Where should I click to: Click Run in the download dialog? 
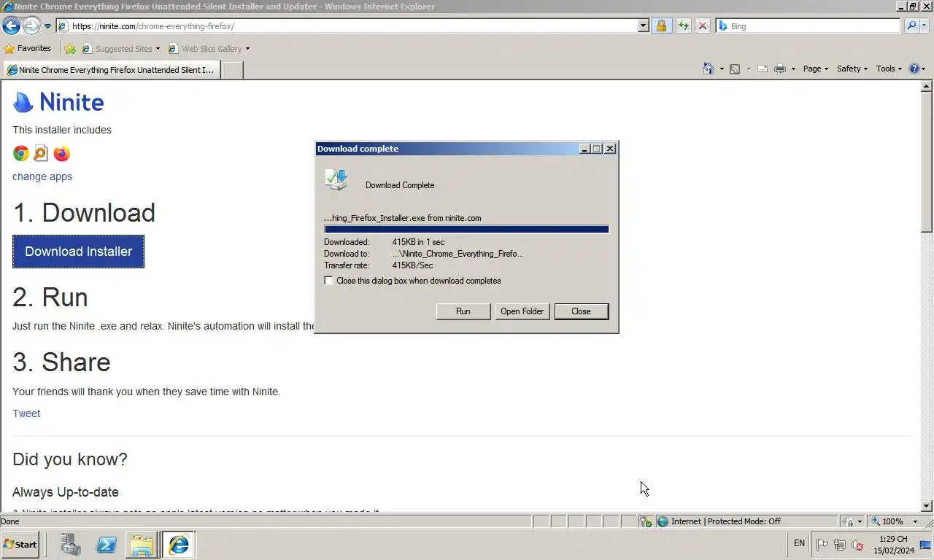463,311
